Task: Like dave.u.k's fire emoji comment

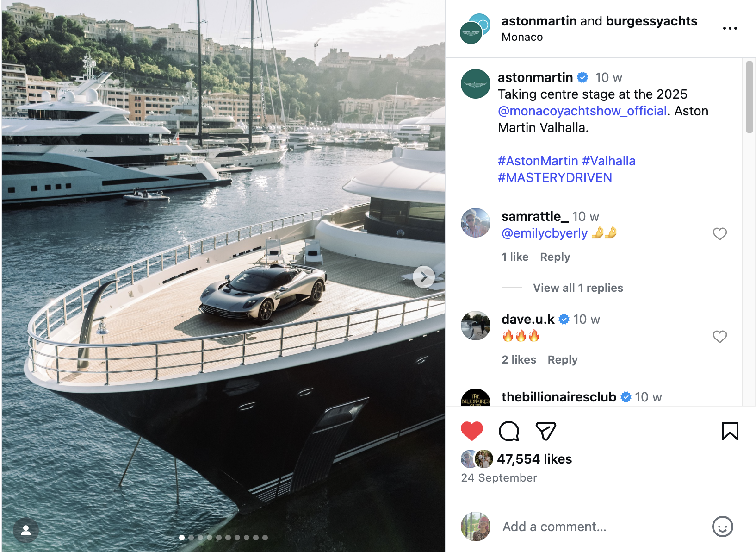Action: tap(719, 337)
